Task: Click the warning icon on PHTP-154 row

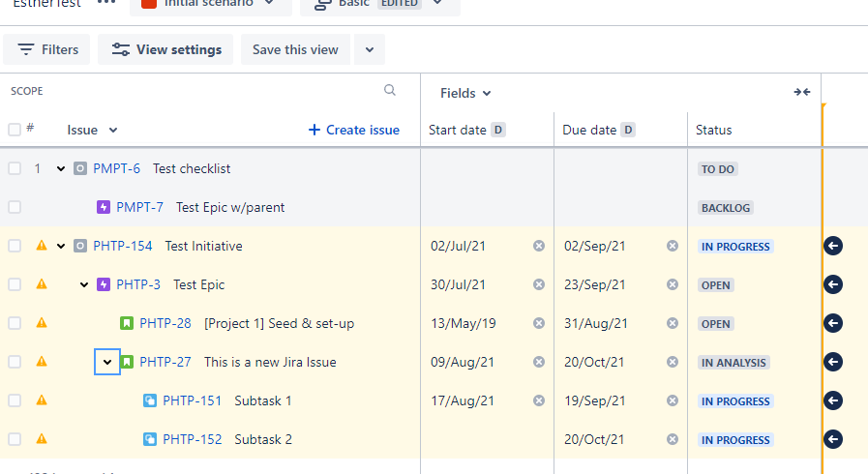Action: [x=42, y=245]
